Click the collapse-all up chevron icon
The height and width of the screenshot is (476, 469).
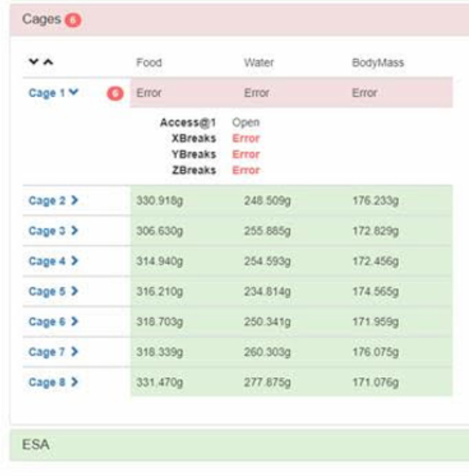coord(48,62)
